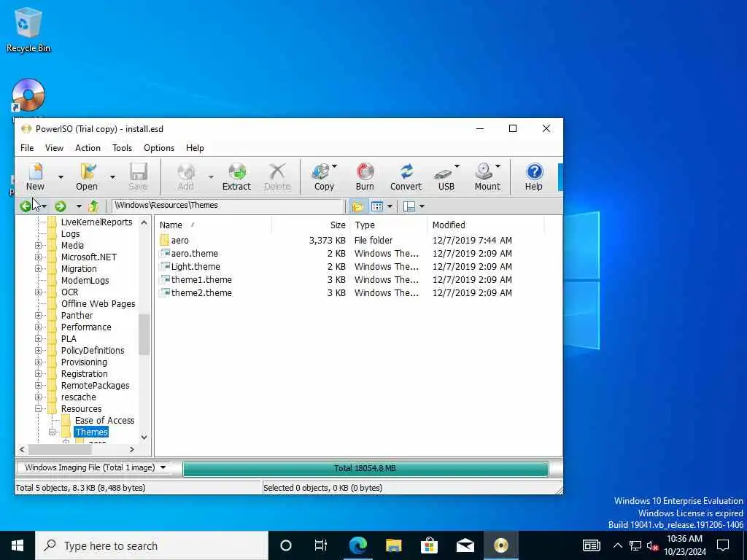Sort by the Modified column header
747x560 pixels.
click(486, 225)
